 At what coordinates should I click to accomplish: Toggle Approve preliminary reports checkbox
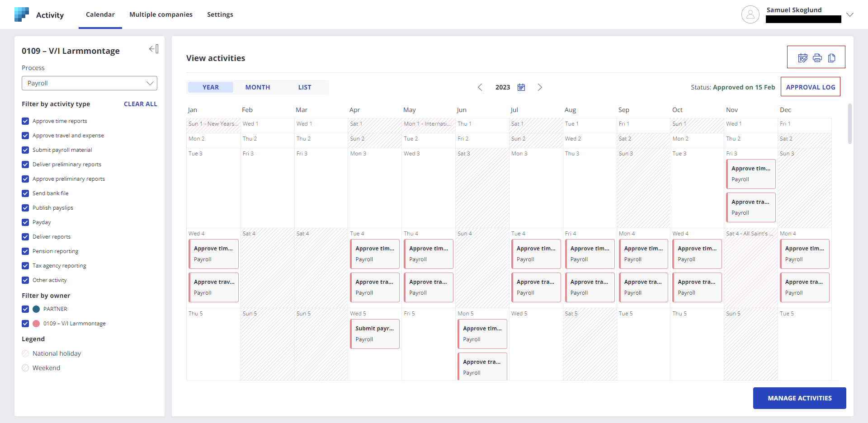[25, 179]
